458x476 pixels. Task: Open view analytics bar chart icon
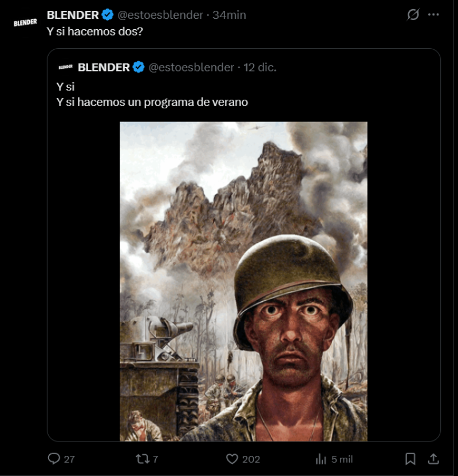point(321,459)
